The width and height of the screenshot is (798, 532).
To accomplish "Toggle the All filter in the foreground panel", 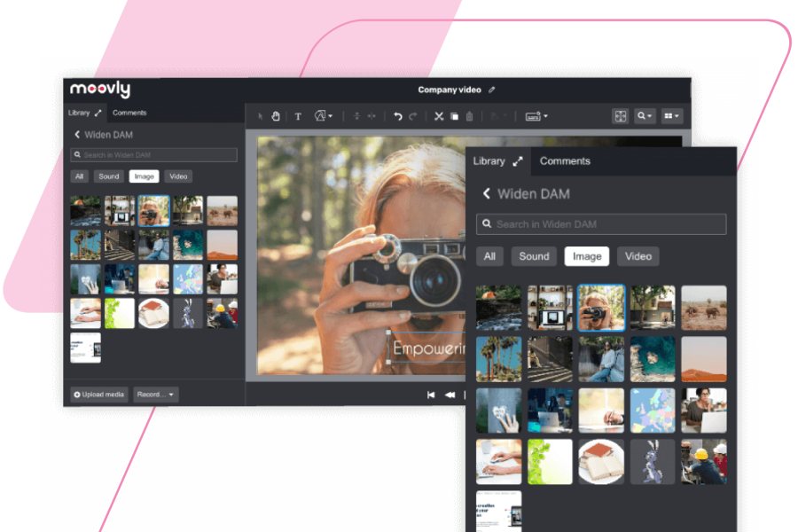I will click(x=489, y=256).
